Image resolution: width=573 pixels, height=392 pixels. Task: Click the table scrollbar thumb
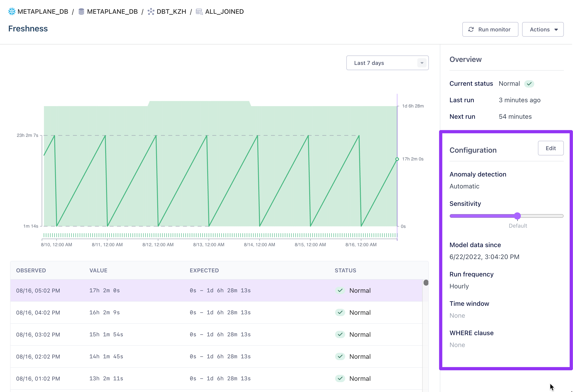pos(426,282)
